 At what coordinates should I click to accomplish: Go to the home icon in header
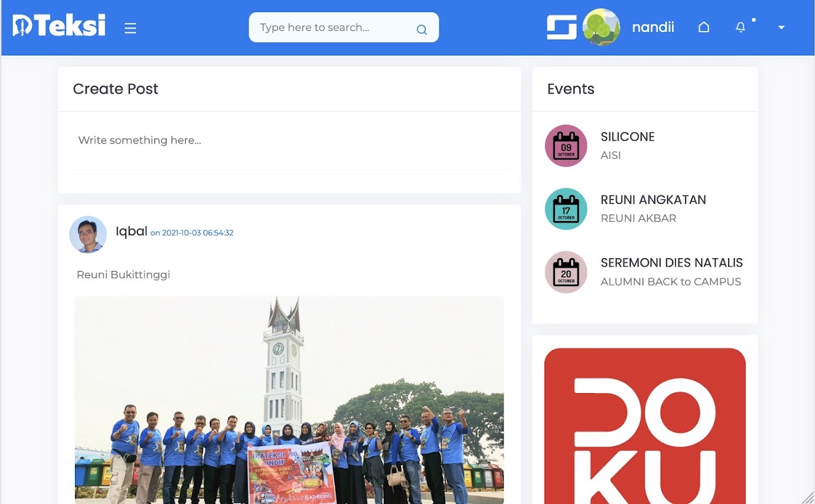pos(704,27)
